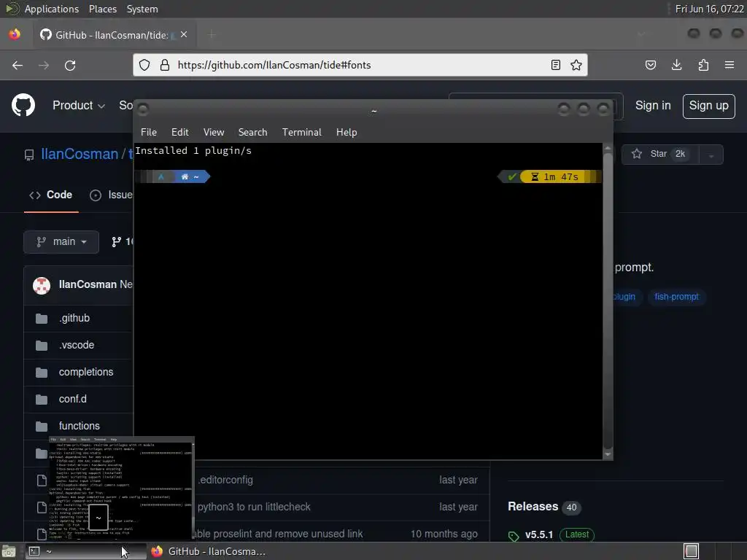Open the dropdown arrow next to Star
Image resolution: width=747 pixels, height=560 pixels.
(x=711, y=155)
